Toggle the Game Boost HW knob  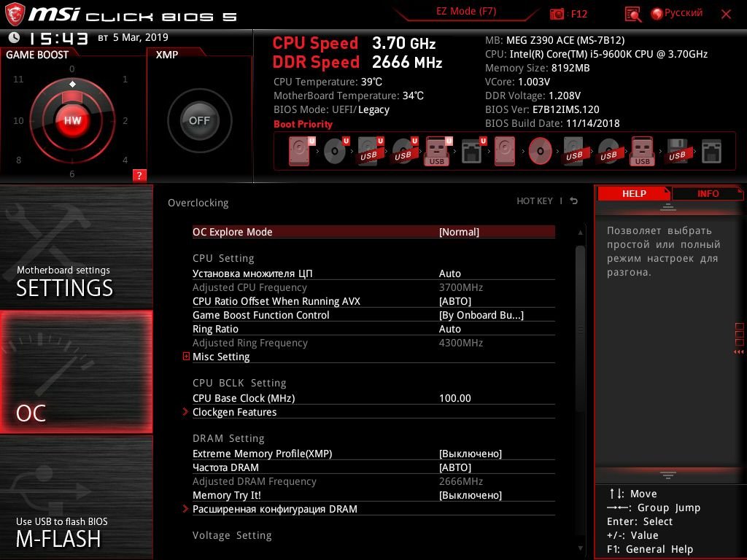click(x=72, y=120)
